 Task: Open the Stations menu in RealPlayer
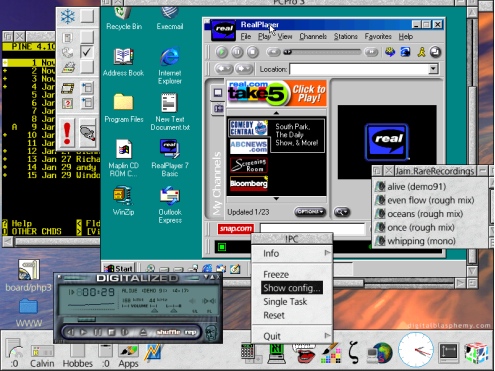[x=346, y=36]
